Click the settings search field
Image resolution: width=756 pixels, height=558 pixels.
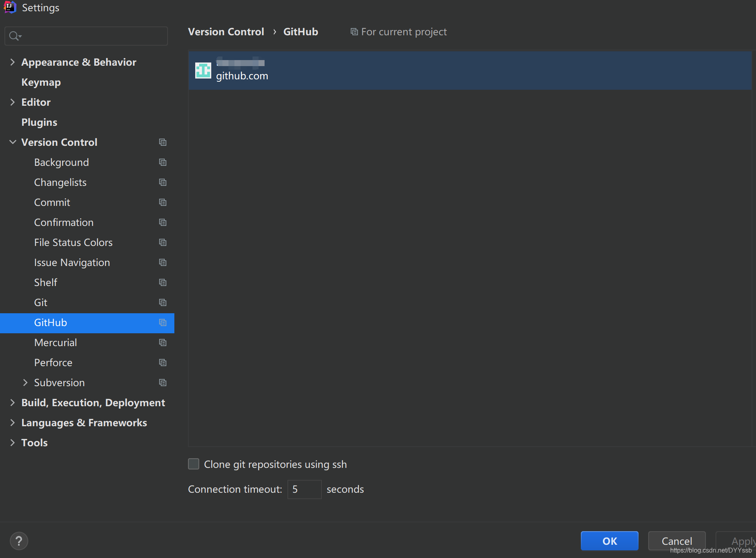(86, 36)
